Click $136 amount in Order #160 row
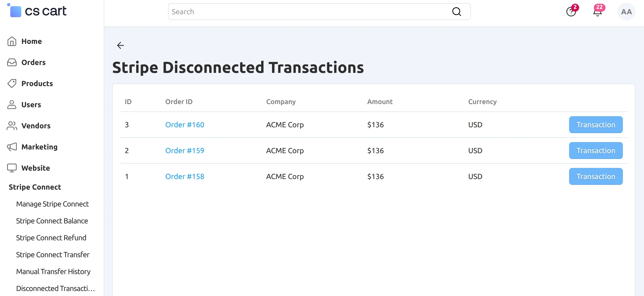 (375, 125)
